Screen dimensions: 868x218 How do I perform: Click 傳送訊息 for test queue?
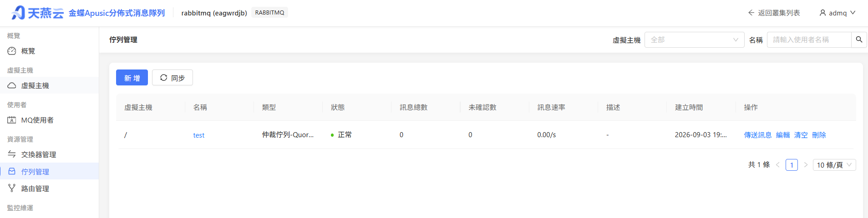click(757, 135)
